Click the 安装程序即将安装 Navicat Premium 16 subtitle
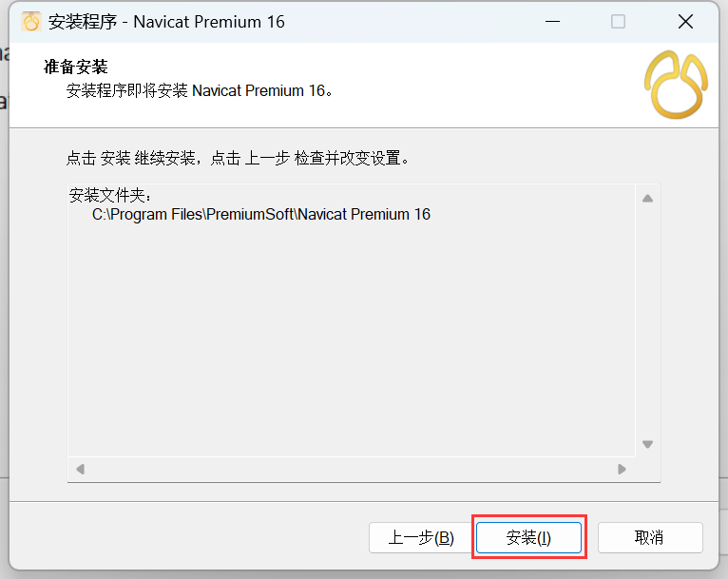 [200, 90]
